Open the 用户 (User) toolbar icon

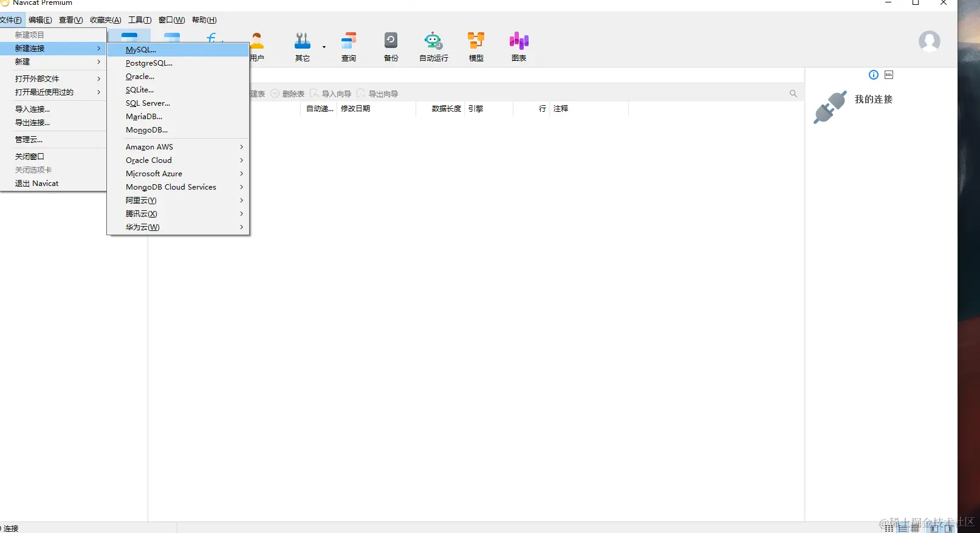click(x=258, y=47)
